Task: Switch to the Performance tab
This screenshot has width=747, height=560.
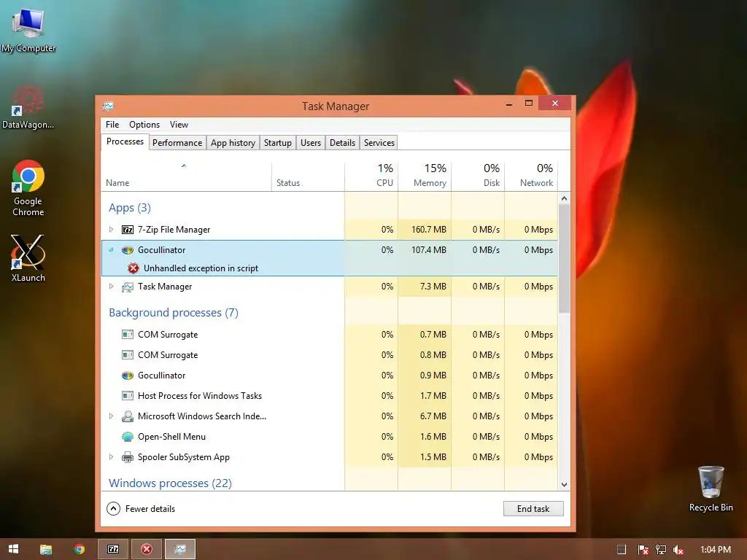Action: (177, 143)
